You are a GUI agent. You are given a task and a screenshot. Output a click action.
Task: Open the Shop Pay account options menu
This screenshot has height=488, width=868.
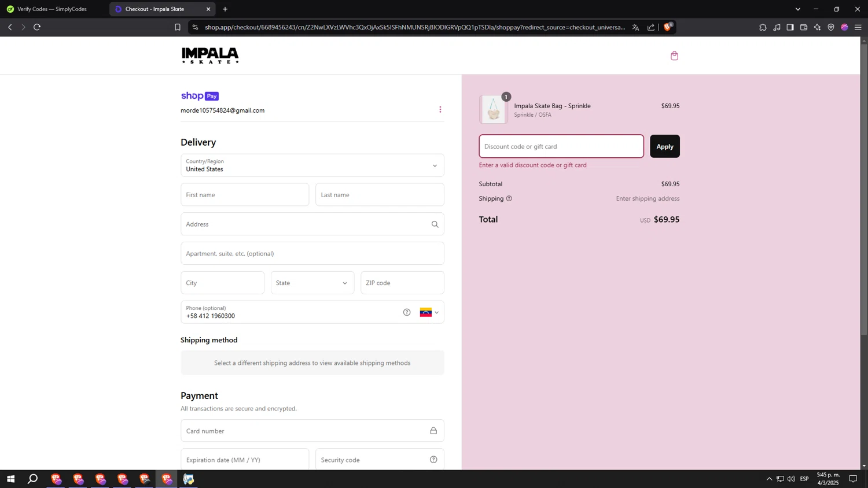[x=440, y=109]
